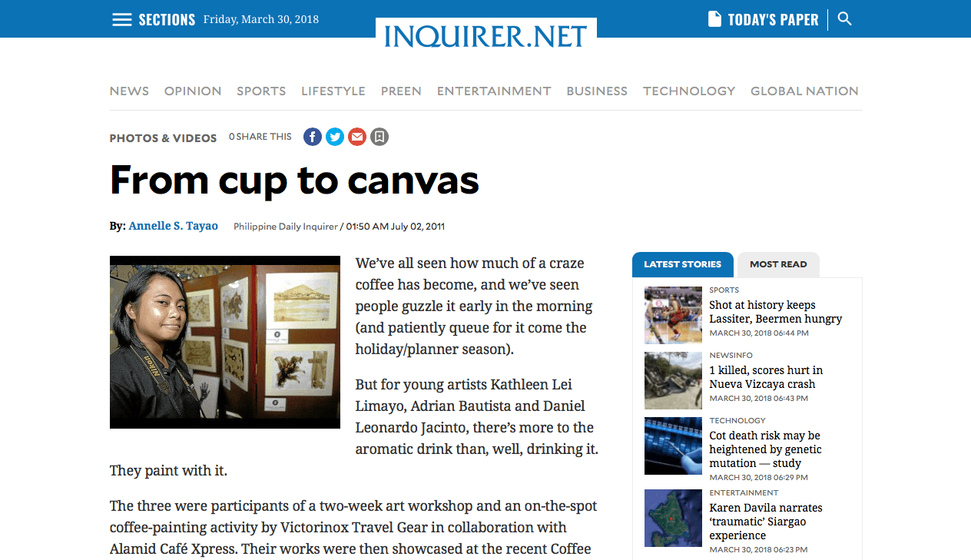Share article on Twitter

click(334, 137)
